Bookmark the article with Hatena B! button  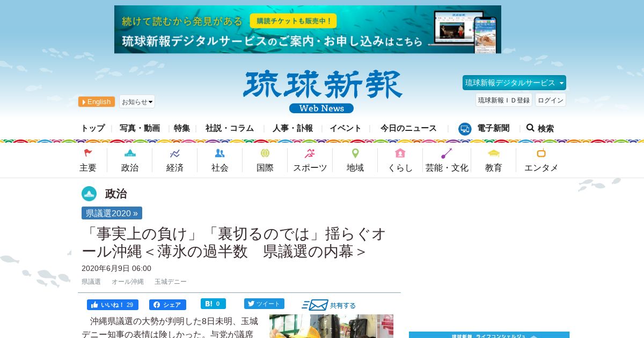[x=213, y=304]
